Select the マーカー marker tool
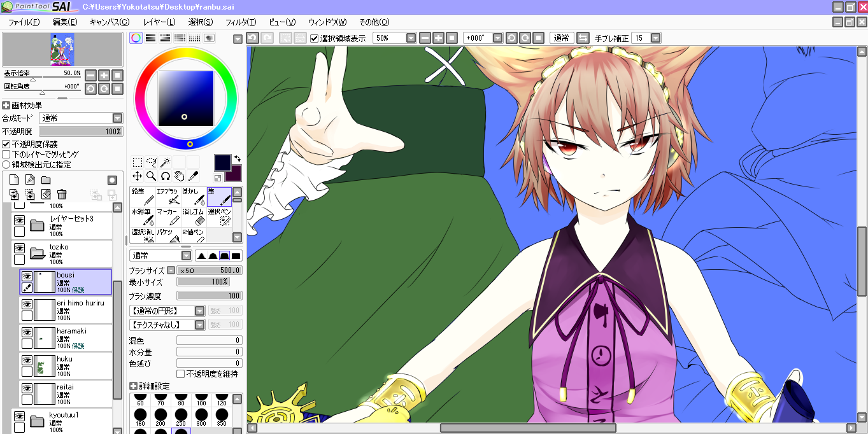The image size is (868, 434). click(x=168, y=216)
